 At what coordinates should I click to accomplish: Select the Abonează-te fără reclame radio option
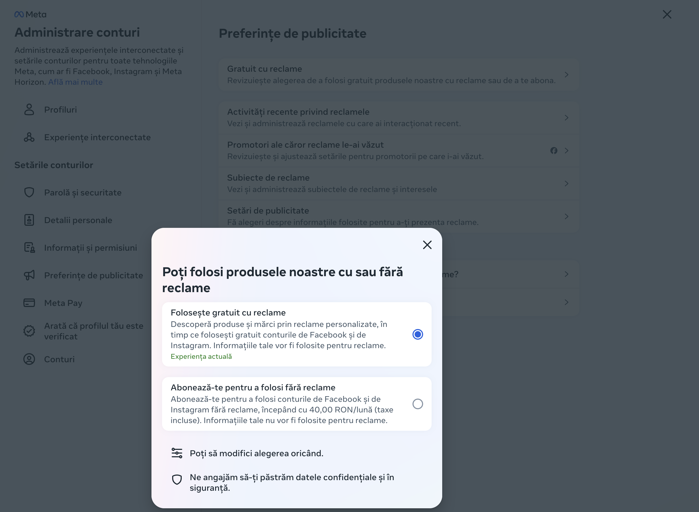417,404
